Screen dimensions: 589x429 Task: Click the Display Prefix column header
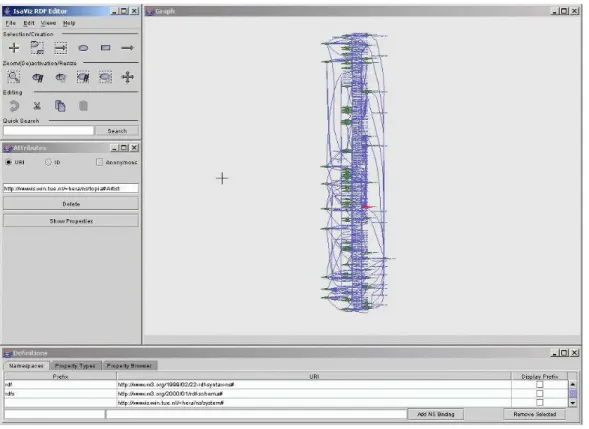[x=539, y=376]
